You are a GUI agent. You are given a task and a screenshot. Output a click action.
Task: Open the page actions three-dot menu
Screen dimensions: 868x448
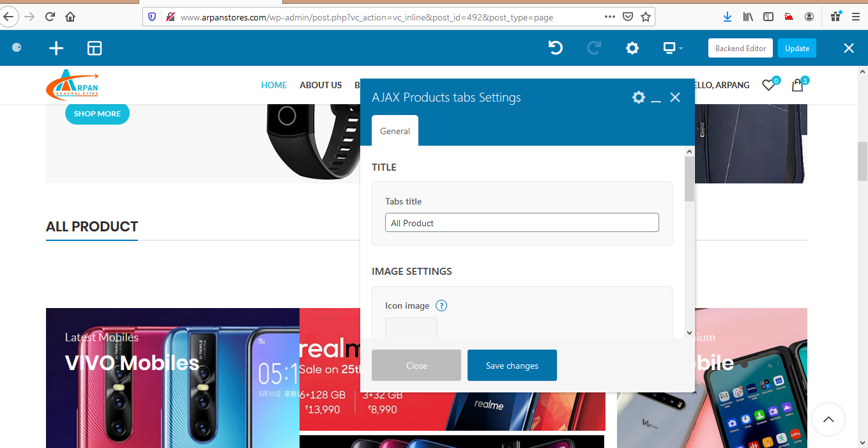point(610,17)
